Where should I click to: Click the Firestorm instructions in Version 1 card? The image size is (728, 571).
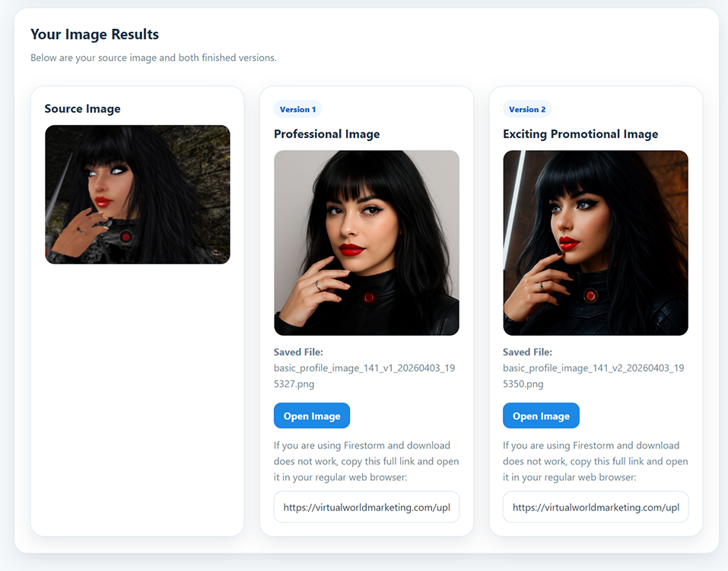pos(366,461)
